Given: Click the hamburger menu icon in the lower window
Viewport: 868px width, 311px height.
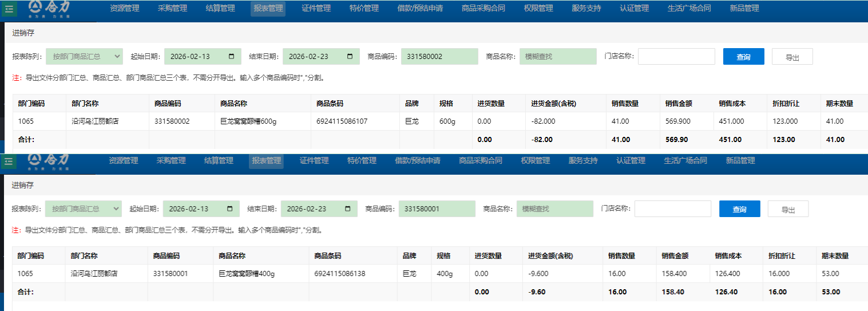Looking at the screenshot, I should click(x=9, y=162).
